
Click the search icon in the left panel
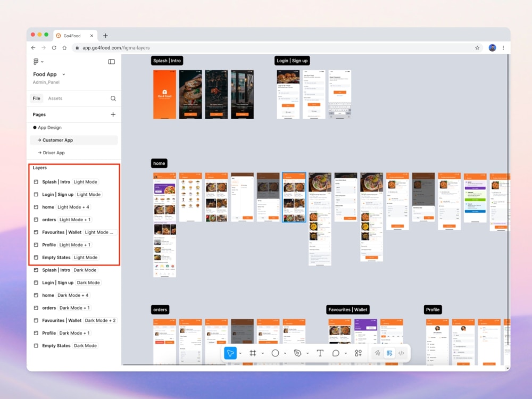pos(113,98)
